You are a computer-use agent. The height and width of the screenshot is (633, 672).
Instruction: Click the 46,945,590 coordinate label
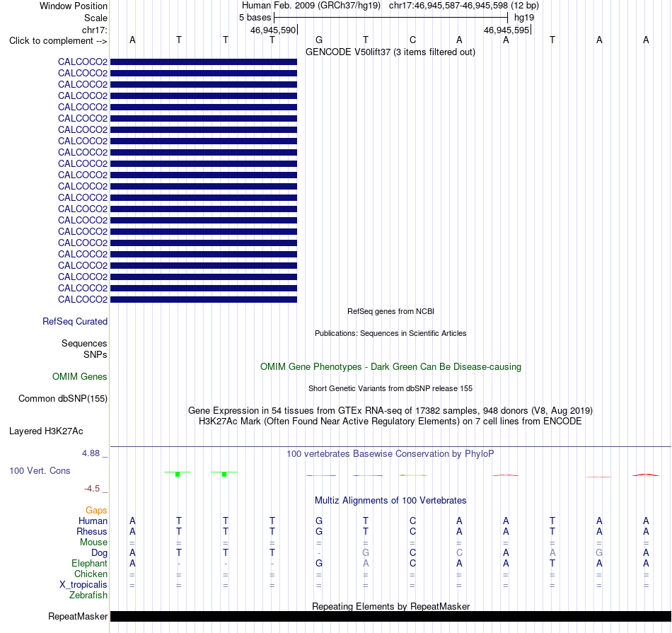(273, 30)
